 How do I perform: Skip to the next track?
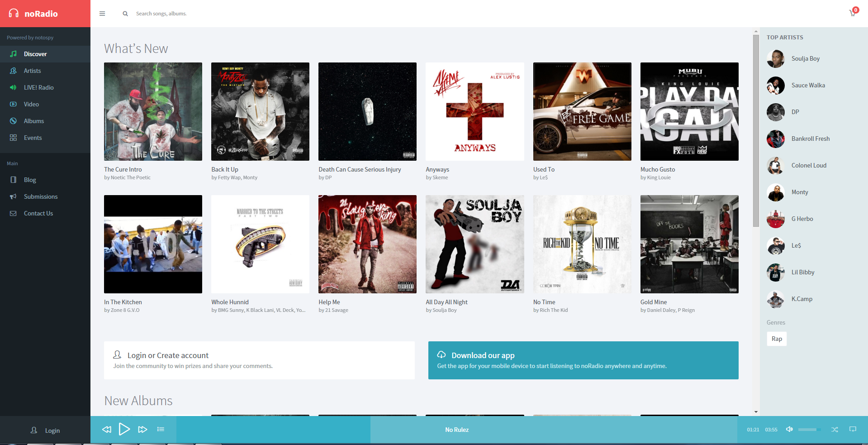point(142,429)
